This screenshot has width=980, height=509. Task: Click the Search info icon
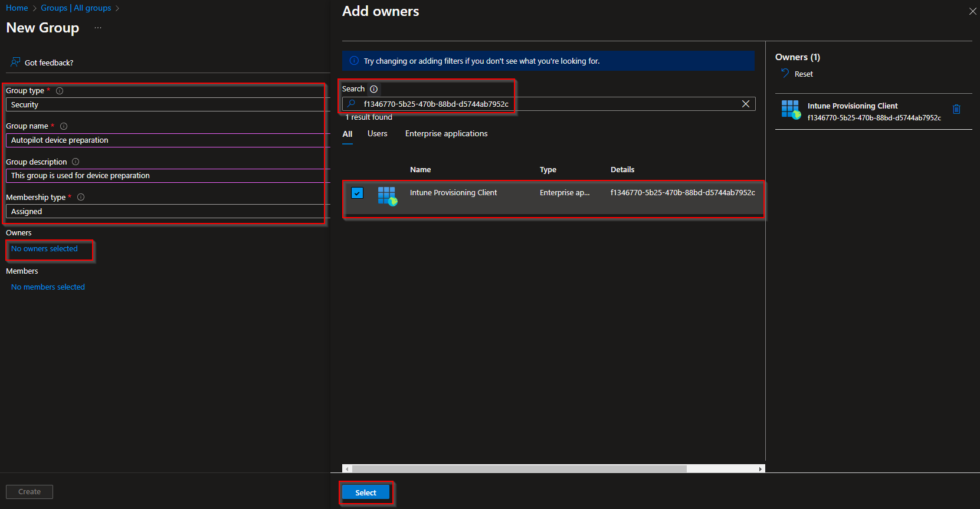(373, 89)
